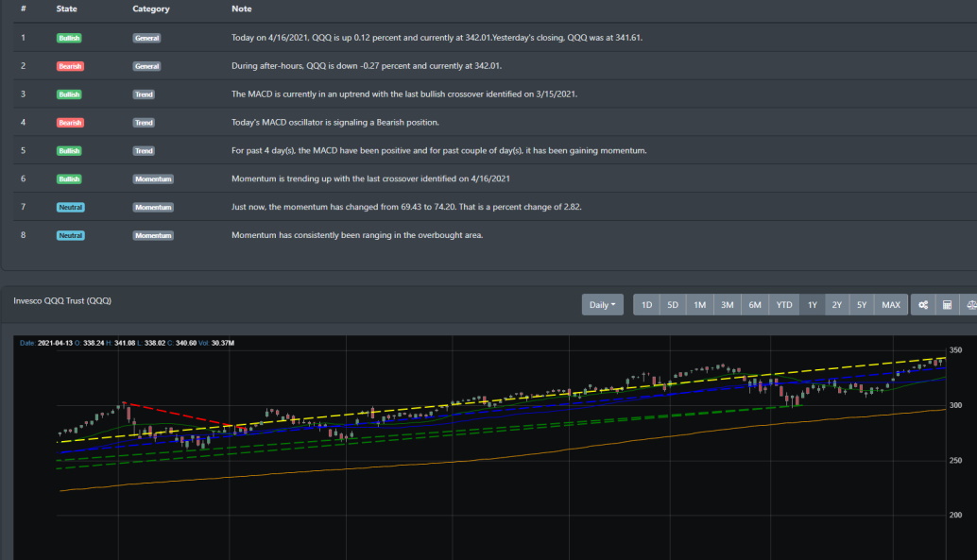Screen dimensions: 977x560
Task: Click the calculator icon button
Action: [947, 305]
